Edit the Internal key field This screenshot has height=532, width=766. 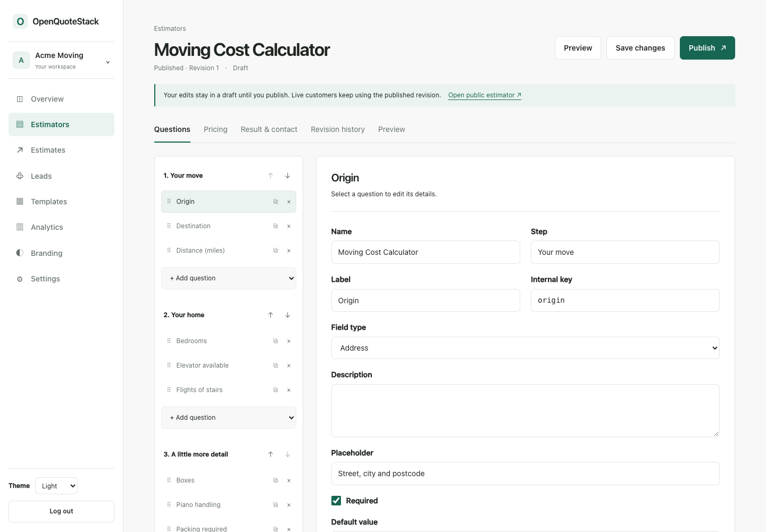[x=625, y=301]
